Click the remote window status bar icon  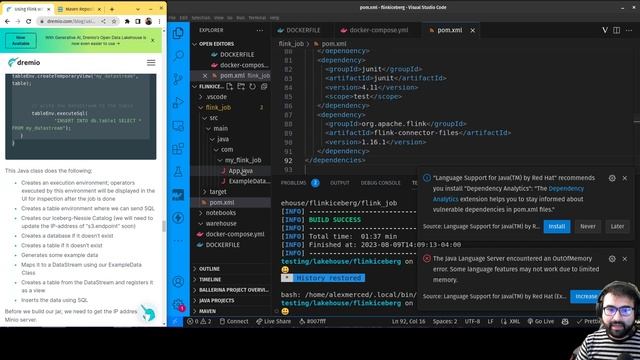175,321
